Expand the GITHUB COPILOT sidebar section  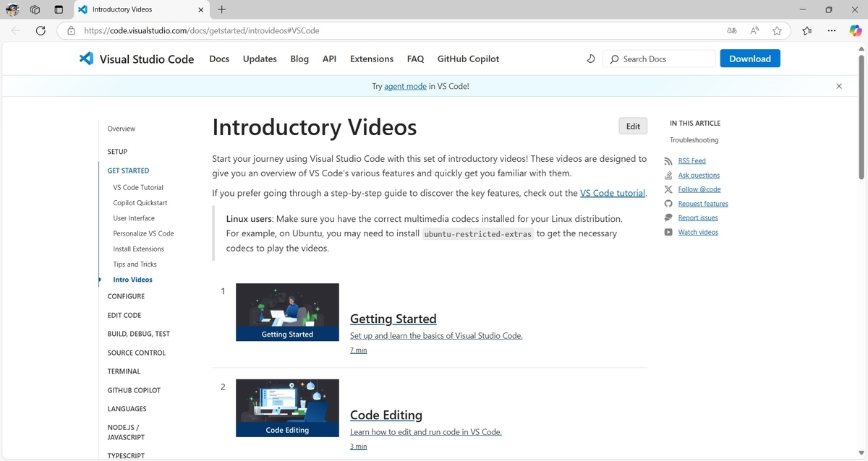tap(134, 389)
